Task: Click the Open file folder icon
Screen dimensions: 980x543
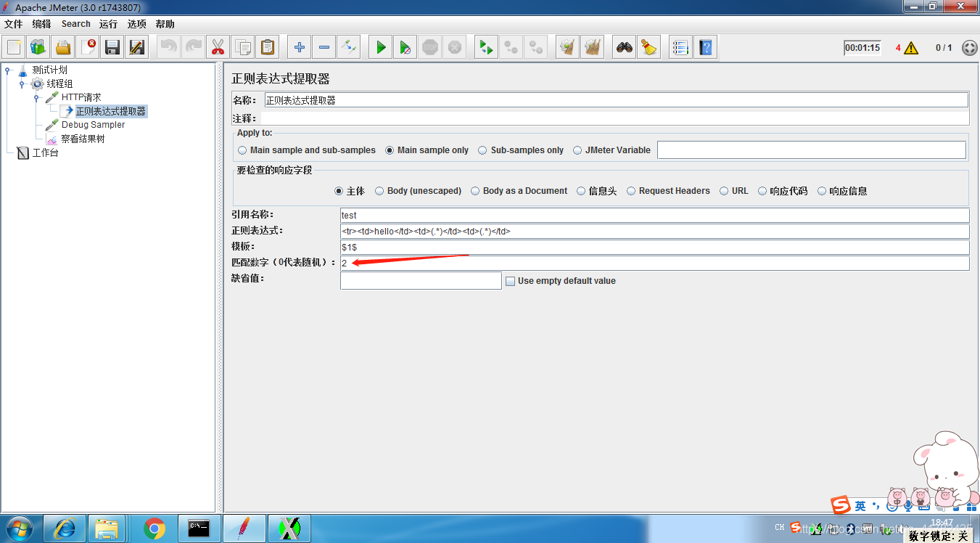Action: (x=63, y=48)
